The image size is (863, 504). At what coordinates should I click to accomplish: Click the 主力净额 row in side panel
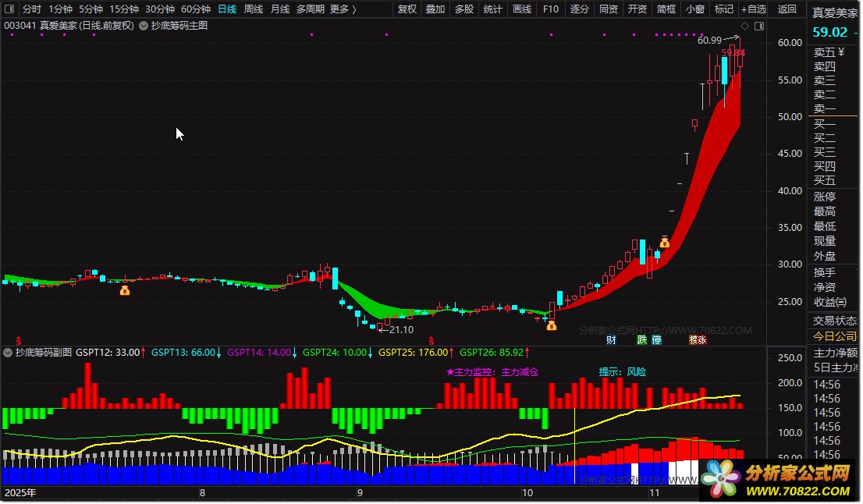tap(835, 353)
